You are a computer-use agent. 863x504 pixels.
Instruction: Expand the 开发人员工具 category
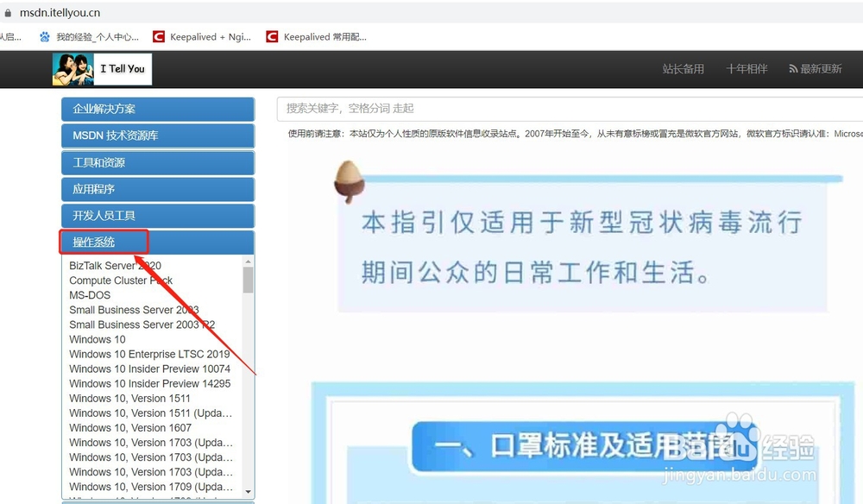tap(158, 216)
